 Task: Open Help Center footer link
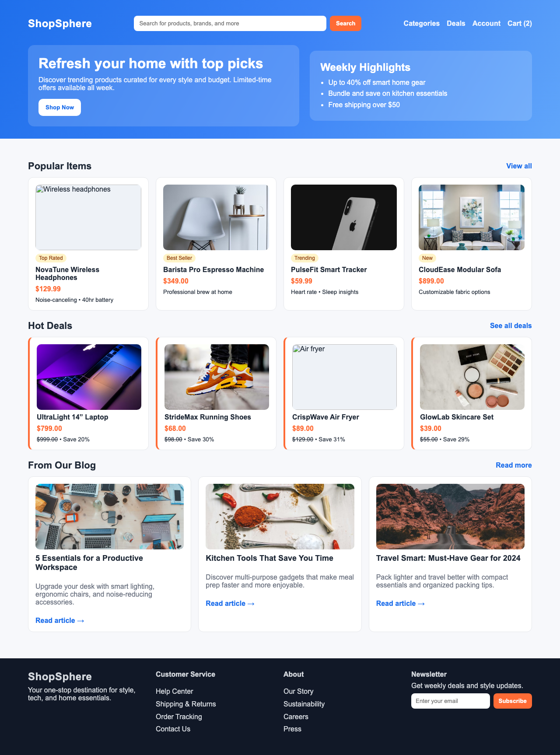click(174, 692)
